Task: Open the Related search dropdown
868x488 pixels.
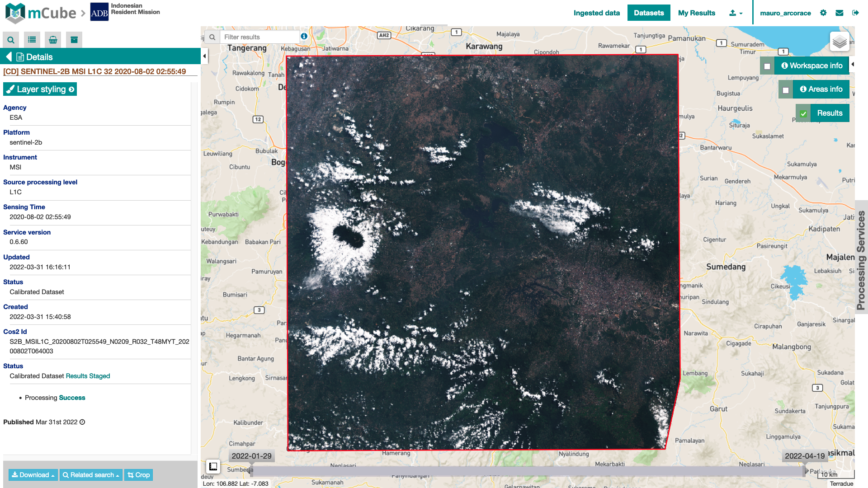Action: 91,475
